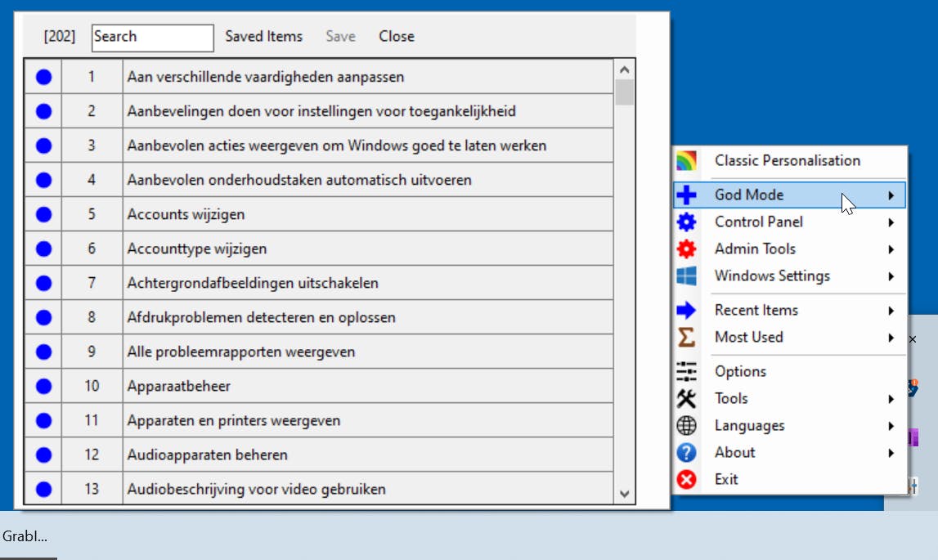This screenshot has height=560, width=938.
Task: Click the blue gear Control Panel icon
Action: click(x=686, y=222)
